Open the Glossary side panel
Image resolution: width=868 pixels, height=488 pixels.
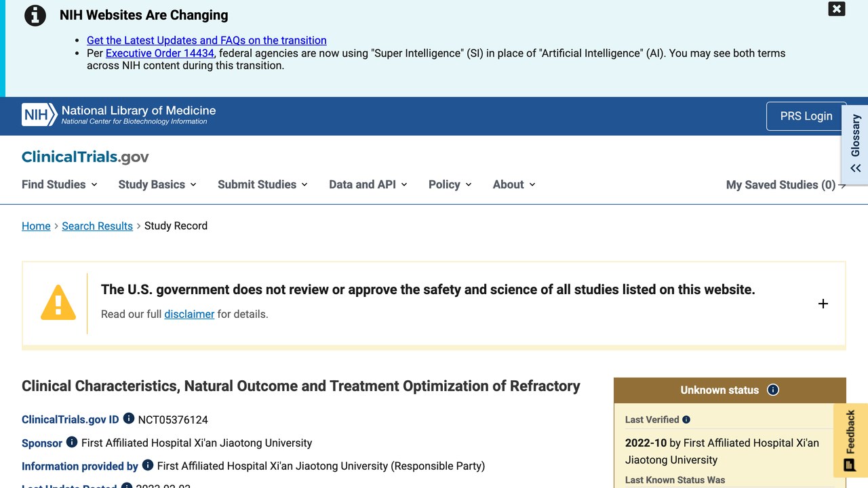855,144
